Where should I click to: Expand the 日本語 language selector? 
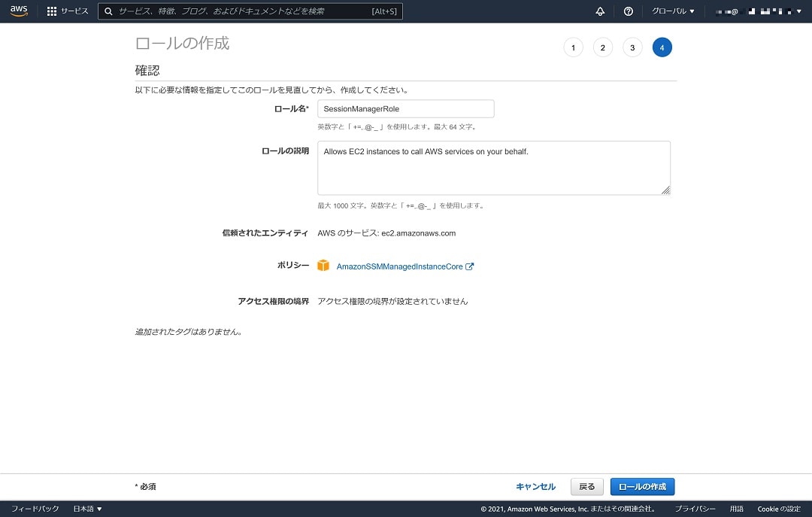click(x=87, y=509)
